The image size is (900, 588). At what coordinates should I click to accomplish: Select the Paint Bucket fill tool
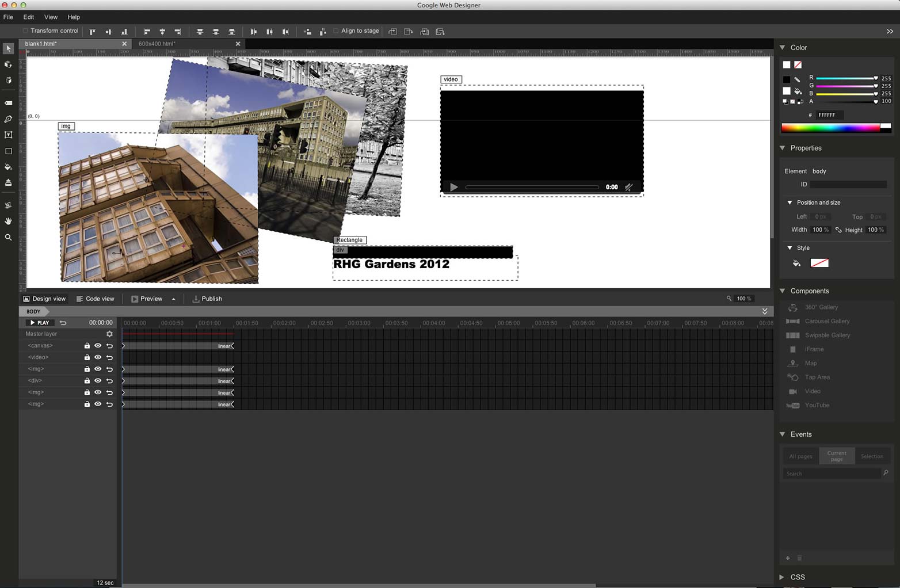8,167
